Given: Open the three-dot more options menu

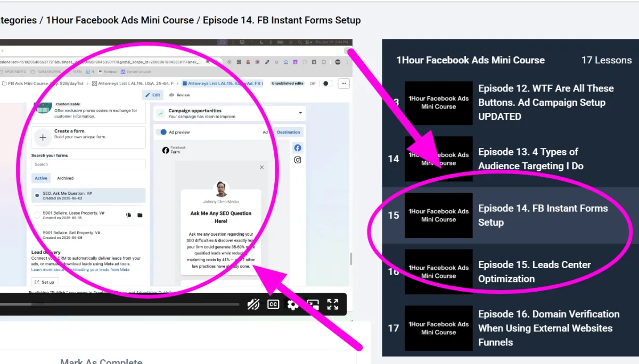Looking at the screenshot, I should point(343,84).
